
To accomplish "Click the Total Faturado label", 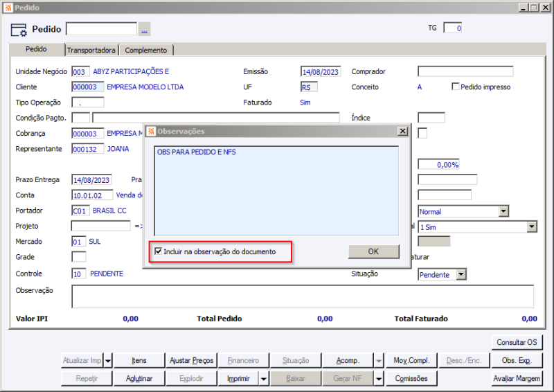I will [x=421, y=319].
